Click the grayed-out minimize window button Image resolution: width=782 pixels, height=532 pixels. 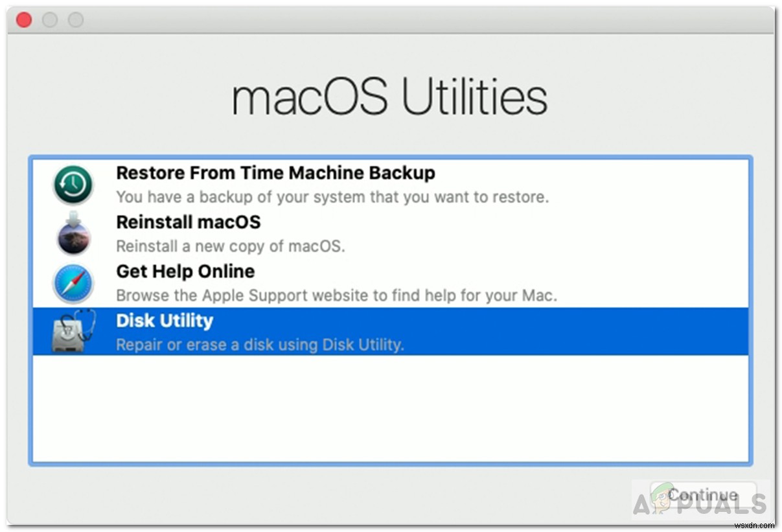coord(50,20)
